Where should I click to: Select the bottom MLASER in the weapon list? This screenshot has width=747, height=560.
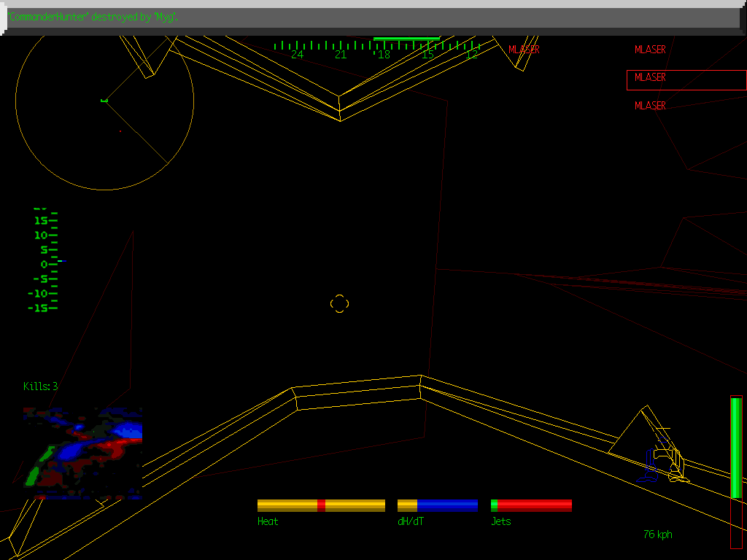click(x=650, y=106)
